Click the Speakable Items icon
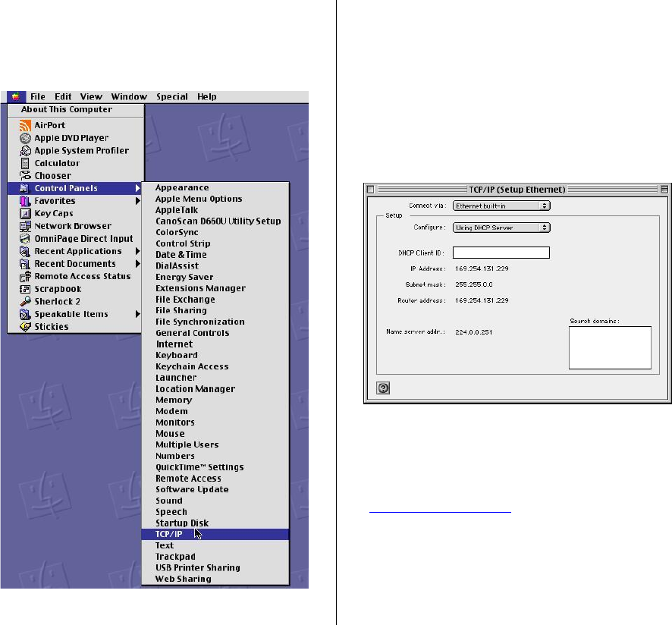The width and height of the screenshot is (672, 625). 25,314
